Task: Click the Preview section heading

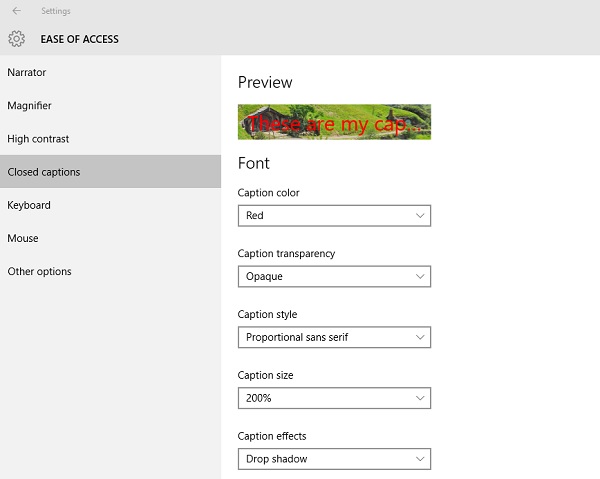Action: (x=265, y=83)
